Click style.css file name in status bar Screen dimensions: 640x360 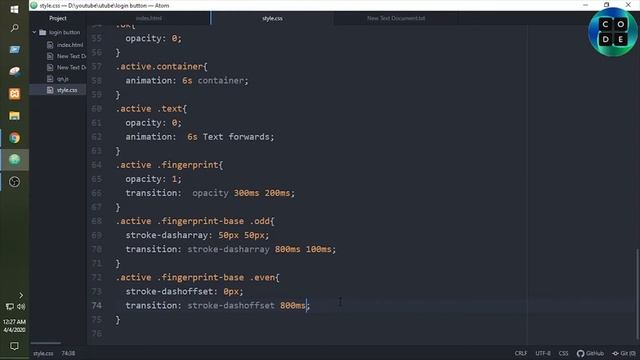(43, 353)
